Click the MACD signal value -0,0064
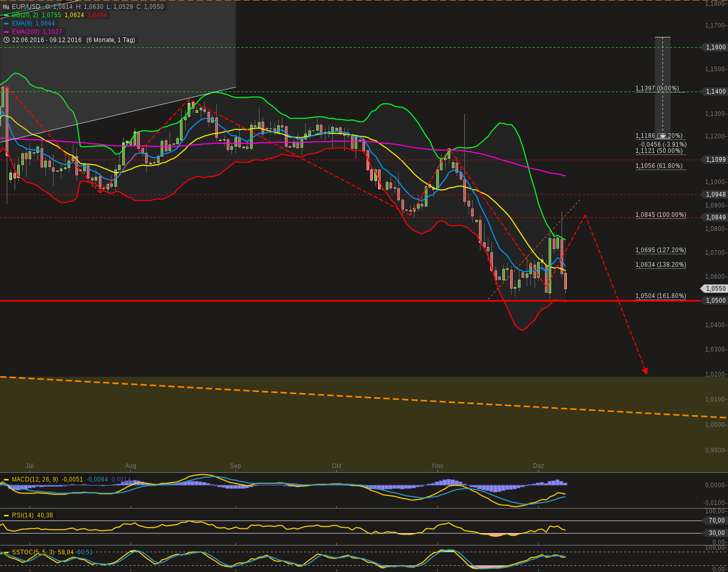 coord(97,479)
